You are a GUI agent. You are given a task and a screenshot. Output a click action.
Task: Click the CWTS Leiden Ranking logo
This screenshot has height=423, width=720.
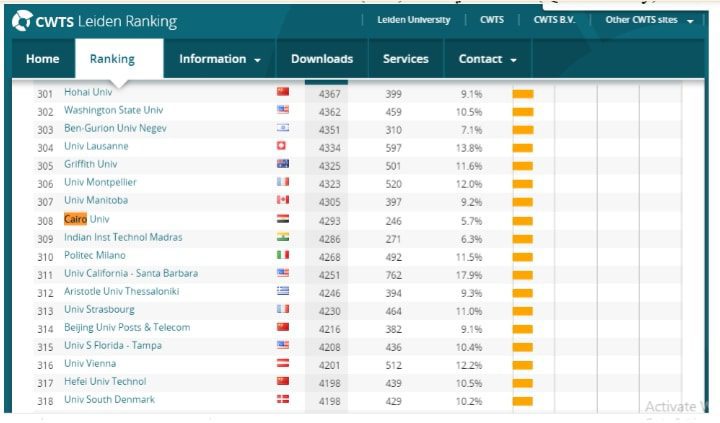[95, 21]
